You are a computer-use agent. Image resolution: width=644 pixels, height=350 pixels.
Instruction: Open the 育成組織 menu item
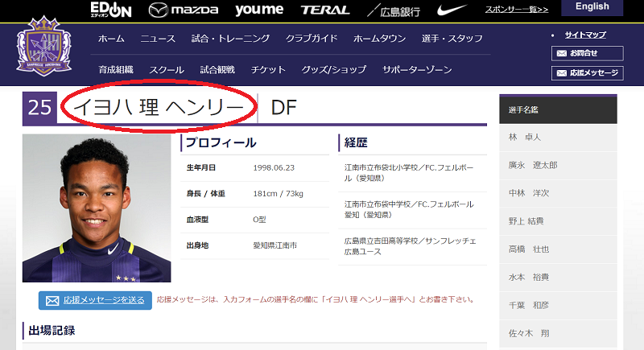116,70
